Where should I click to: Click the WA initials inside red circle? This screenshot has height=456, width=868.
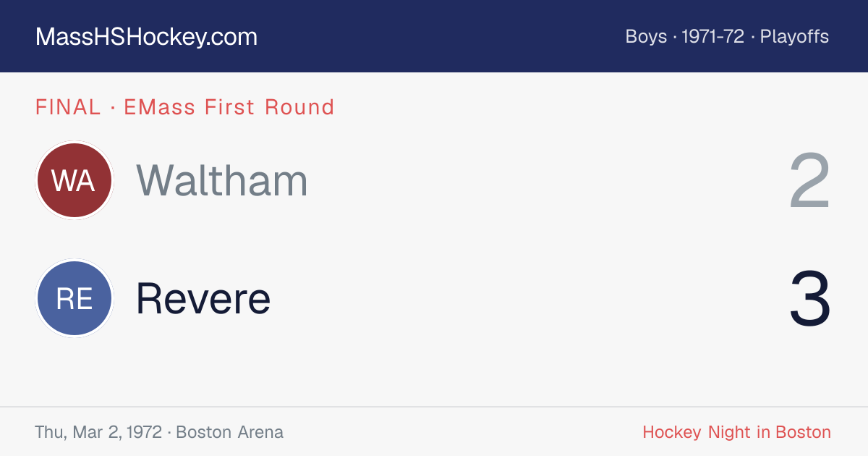click(74, 180)
